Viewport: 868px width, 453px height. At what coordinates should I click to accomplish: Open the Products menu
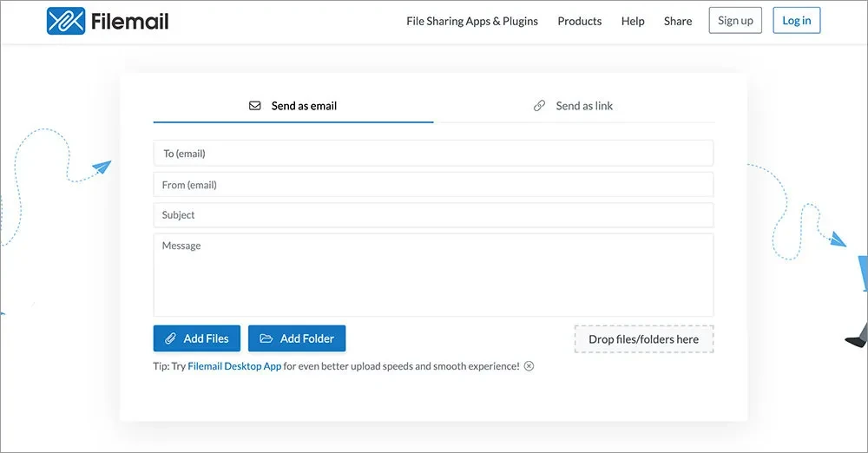[579, 21]
